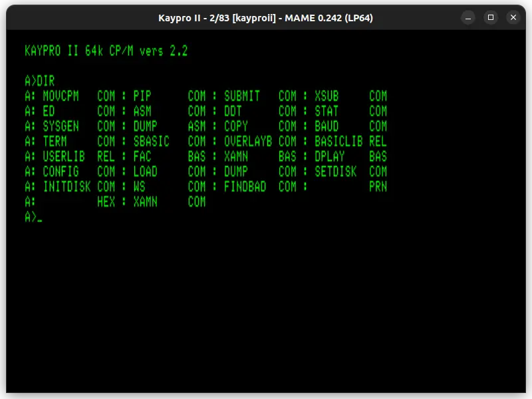Click the DDT.COM file name
Screen dimensions: 532x399
click(234, 111)
